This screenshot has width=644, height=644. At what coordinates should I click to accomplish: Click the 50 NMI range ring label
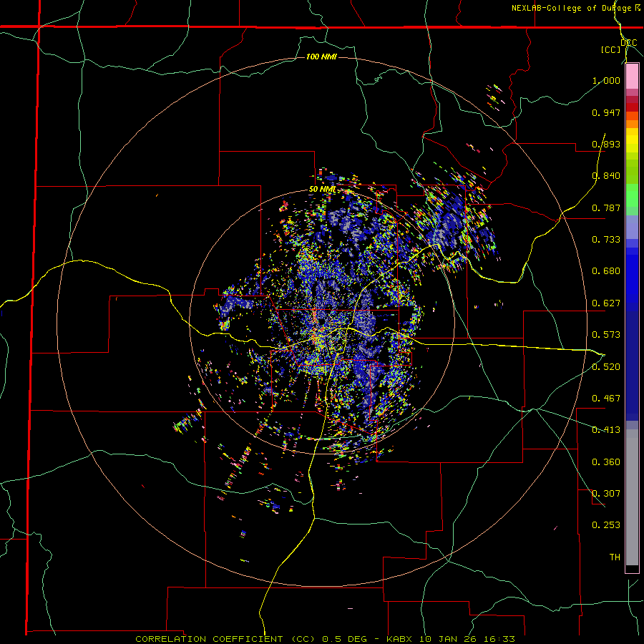[x=323, y=190]
